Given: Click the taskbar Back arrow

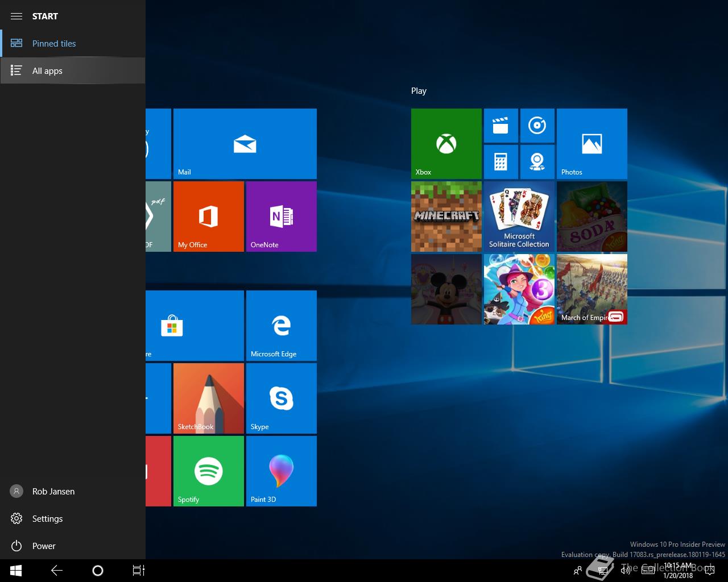Looking at the screenshot, I should pyautogui.click(x=57, y=571).
